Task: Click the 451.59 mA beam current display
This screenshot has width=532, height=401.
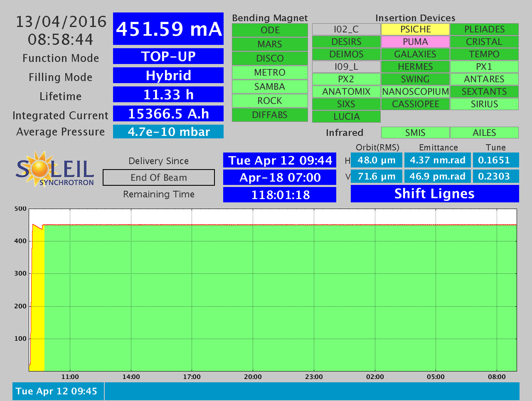Action: (168, 29)
